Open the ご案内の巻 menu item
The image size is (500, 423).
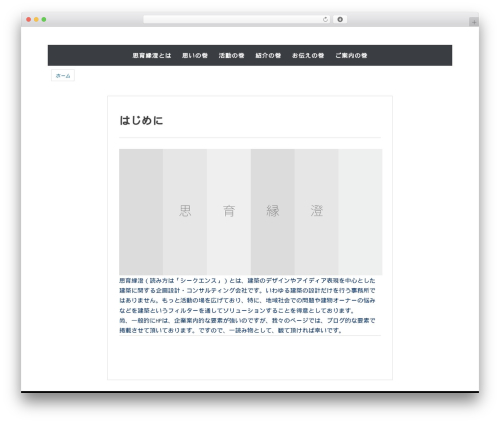pyautogui.click(x=351, y=56)
